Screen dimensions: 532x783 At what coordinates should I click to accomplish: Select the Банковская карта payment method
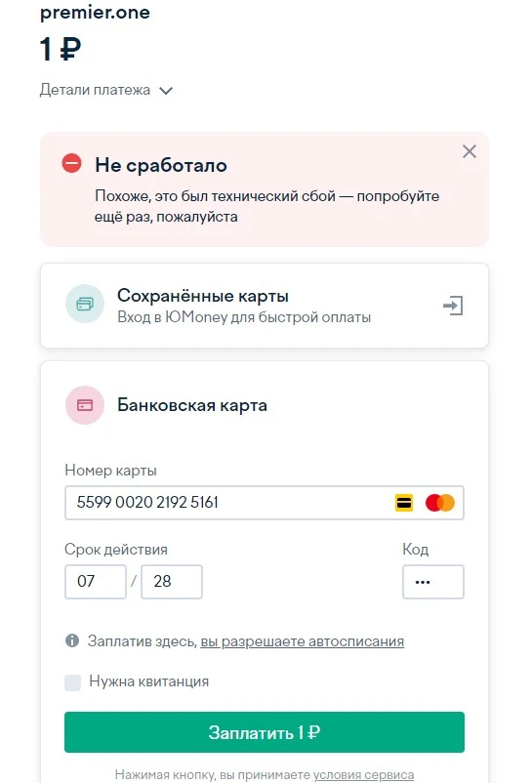point(192,405)
